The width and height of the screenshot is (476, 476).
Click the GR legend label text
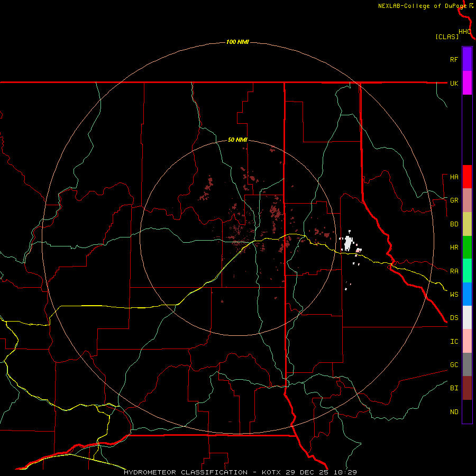pyautogui.click(x=454, y=200)
